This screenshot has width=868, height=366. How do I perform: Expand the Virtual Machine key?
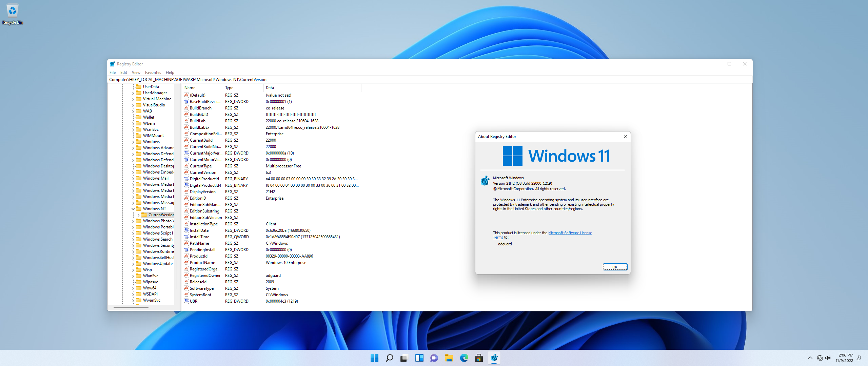[x=133, y=99]
